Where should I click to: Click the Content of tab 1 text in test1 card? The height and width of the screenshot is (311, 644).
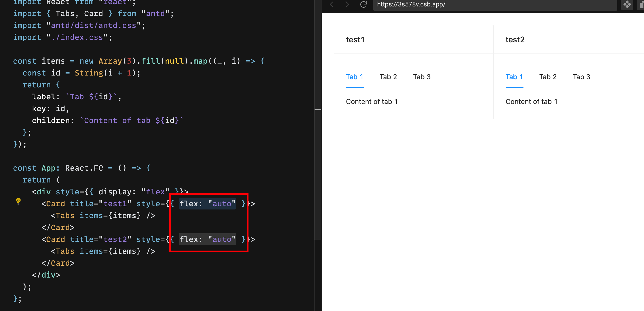tap(372, 101)
